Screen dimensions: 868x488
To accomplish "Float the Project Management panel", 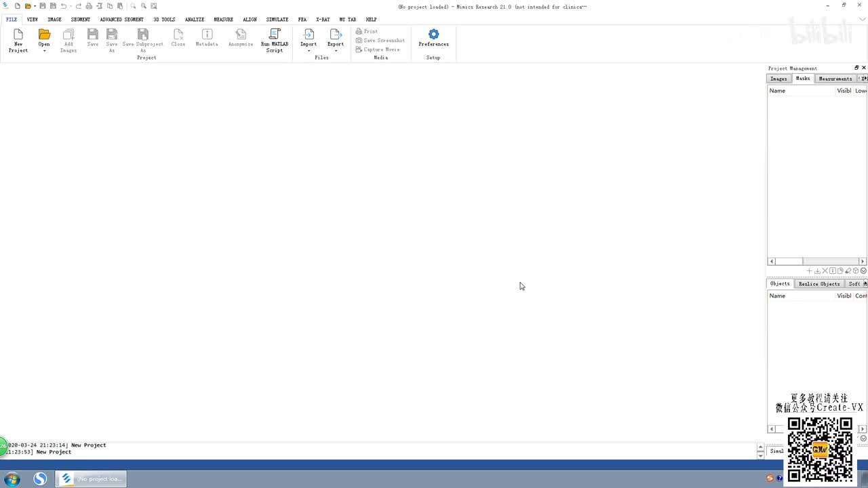I will coord(856,68).
